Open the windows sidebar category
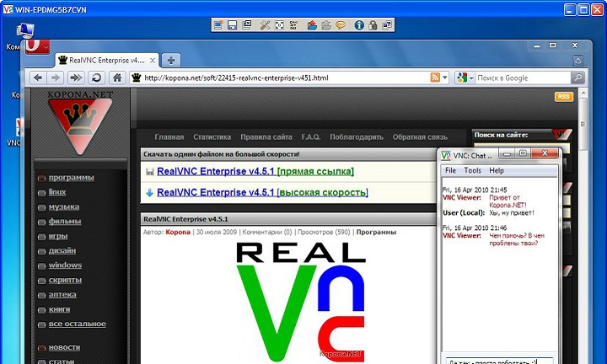 pyautogui.click(x=65, y=265)
